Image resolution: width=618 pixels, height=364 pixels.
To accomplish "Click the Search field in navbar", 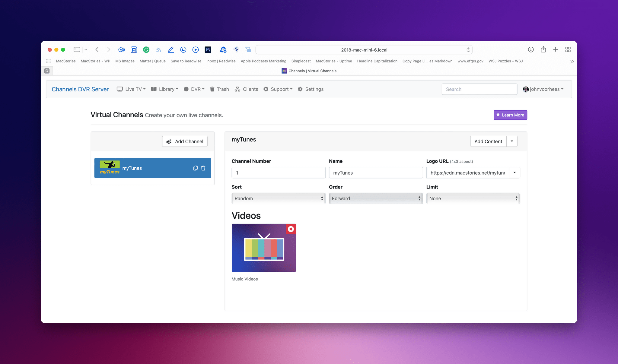I will pyautogui.click(x=479, y=89).
